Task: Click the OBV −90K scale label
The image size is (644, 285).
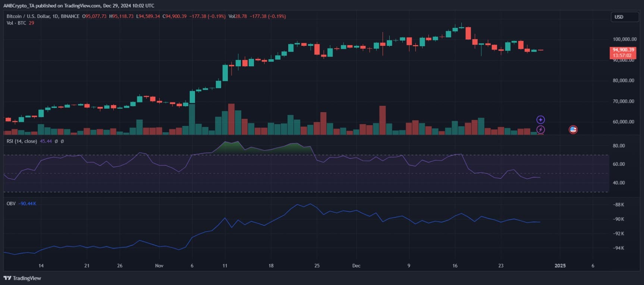Action: click(619, 219)
